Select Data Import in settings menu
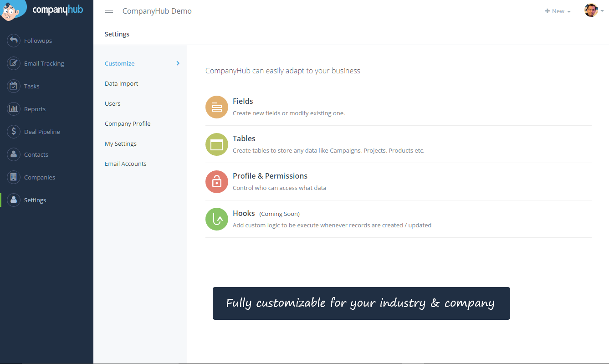The height and width of the screenshot is (364, 609). [121, 83]
